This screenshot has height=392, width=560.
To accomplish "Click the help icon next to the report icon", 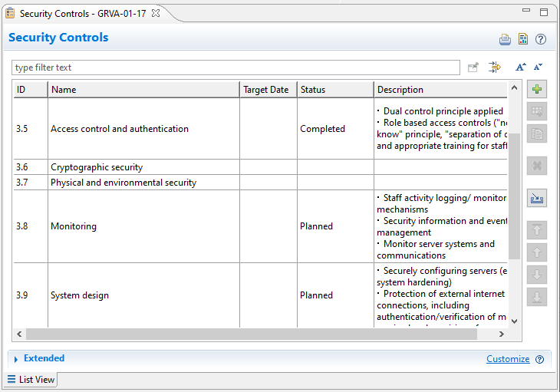I will [x=540, y=39].
